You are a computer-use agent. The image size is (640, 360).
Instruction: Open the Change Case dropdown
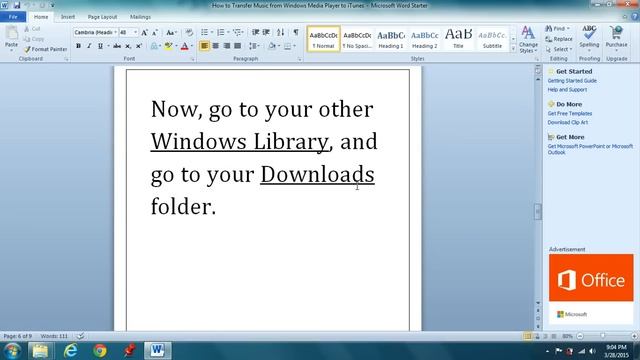coord(171,33)
